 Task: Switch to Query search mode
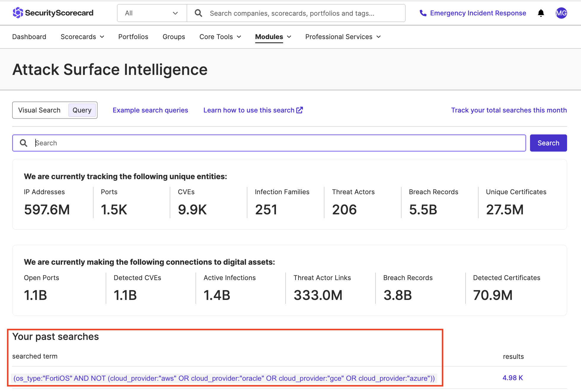point(82,110)
